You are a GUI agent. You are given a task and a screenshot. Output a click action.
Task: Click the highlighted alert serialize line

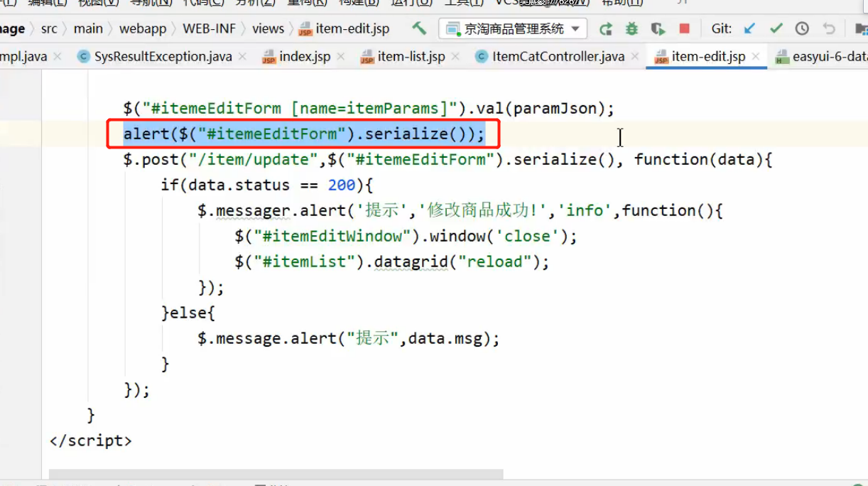pos(304,134)
